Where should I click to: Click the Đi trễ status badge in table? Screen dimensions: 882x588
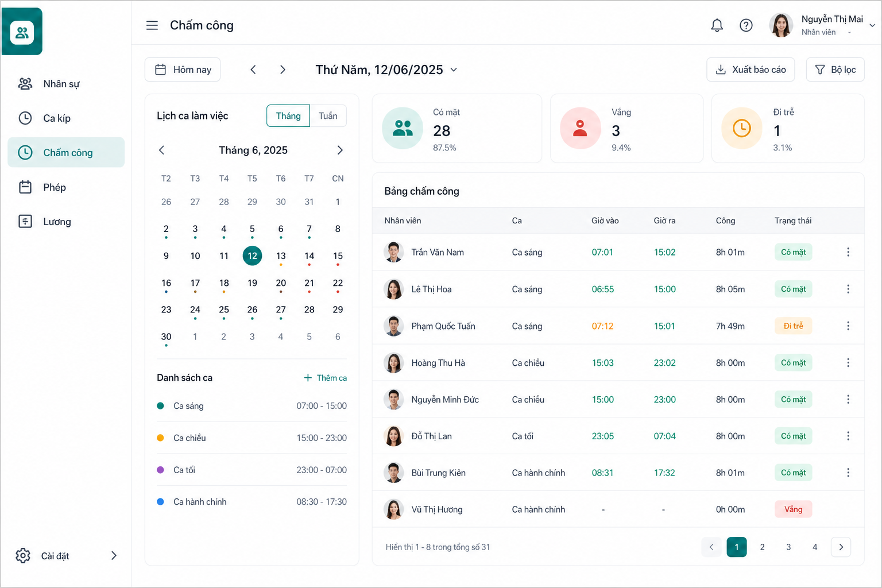coord(793,326)
